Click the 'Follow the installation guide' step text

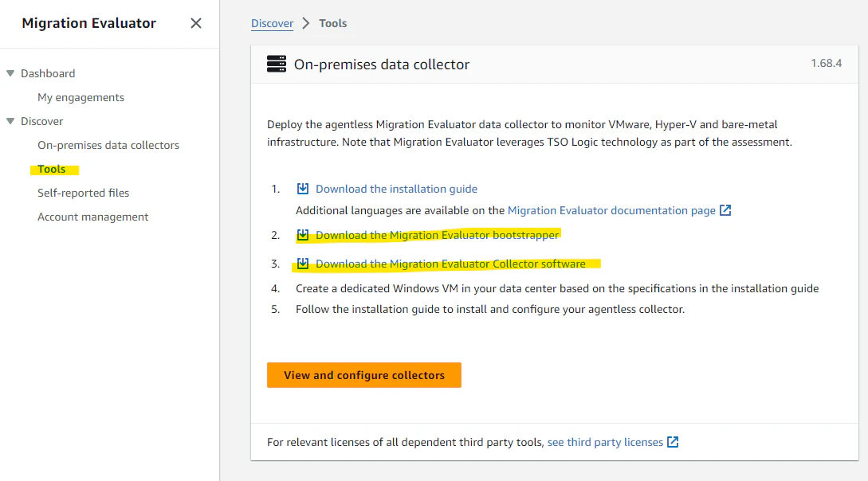tap(490, 310)
